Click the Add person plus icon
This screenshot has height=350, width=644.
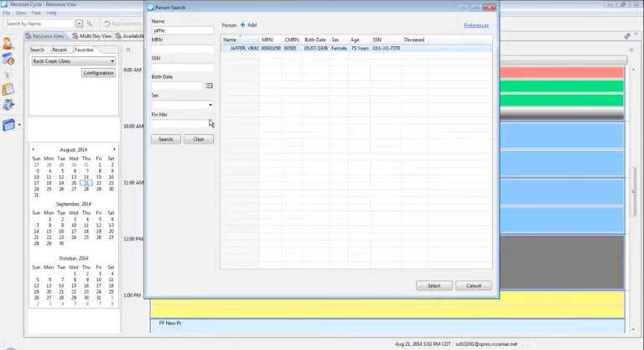tap(242, 25)
